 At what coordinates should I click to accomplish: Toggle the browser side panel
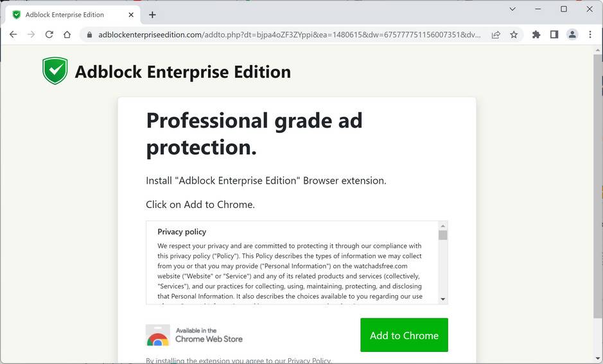coord(554,35)
